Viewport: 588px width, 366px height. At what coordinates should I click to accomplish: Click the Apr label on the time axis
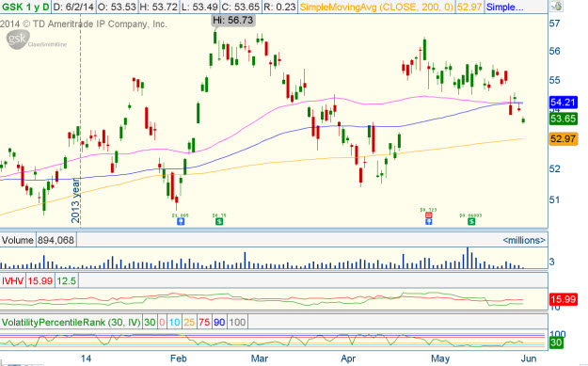[x=348, y=358]
